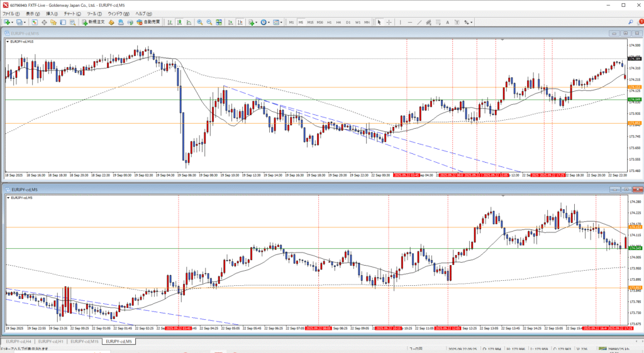Toggle the 自動売買 auto trading button
644x353 pixels.
[148, 22]
